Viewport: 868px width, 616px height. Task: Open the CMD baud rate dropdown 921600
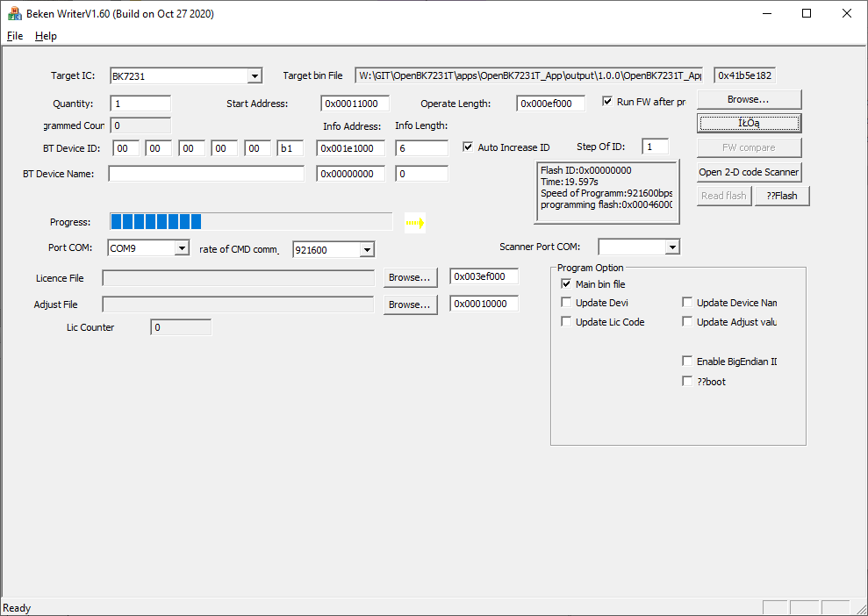[367, 249]
